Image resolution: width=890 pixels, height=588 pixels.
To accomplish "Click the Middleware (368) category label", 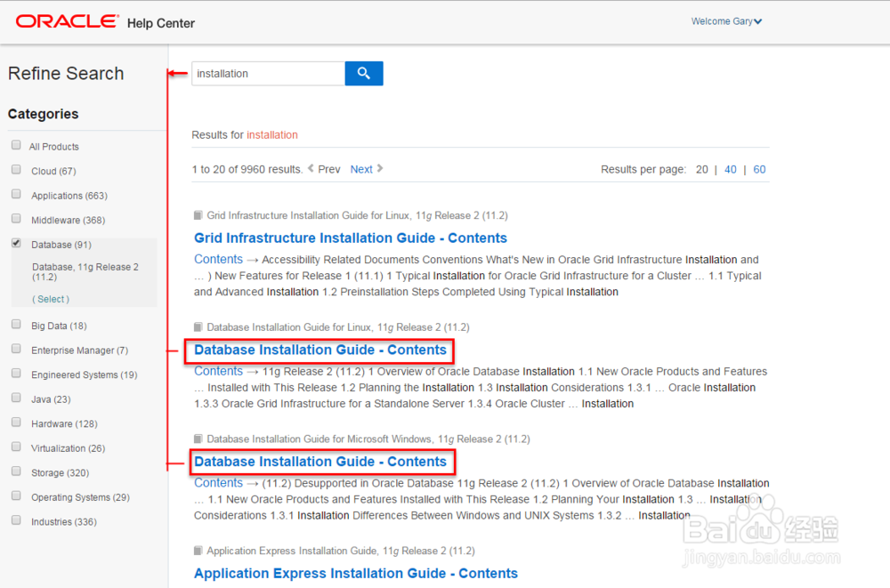I will tap(69, 221).
